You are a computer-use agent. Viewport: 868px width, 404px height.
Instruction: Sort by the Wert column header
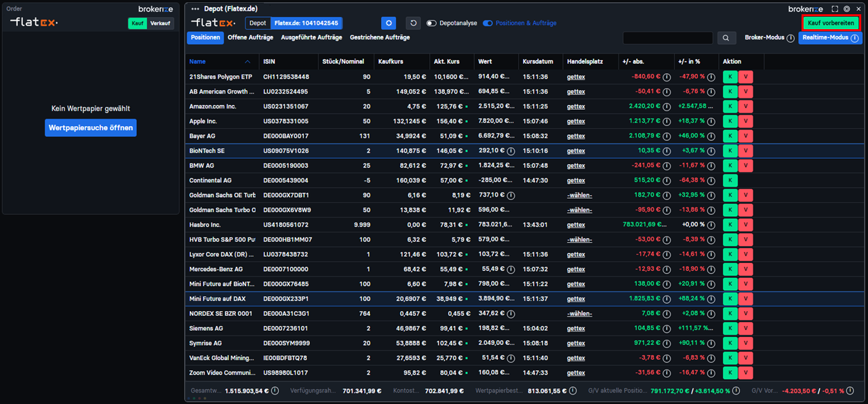click(485, 62)
